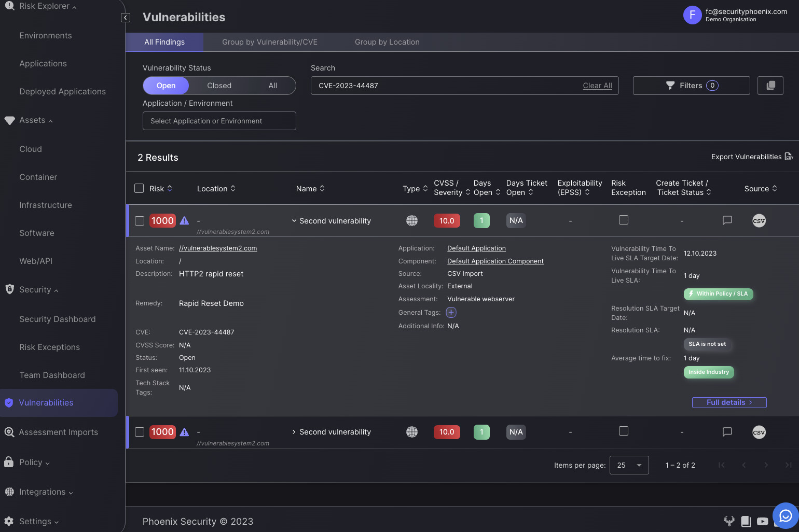799x532 pixels.
Task: Click the Integrations globe icon in sidebar
Action: pos(9,492)
